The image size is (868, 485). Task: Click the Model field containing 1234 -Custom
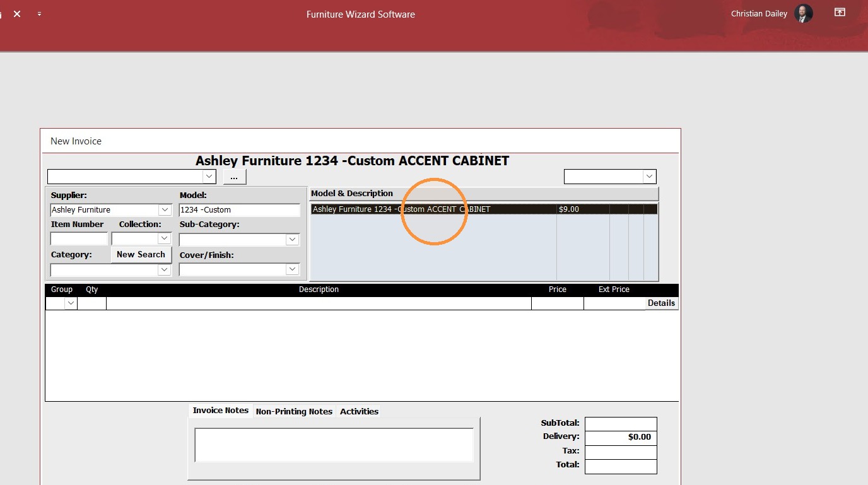pos(240,210)
